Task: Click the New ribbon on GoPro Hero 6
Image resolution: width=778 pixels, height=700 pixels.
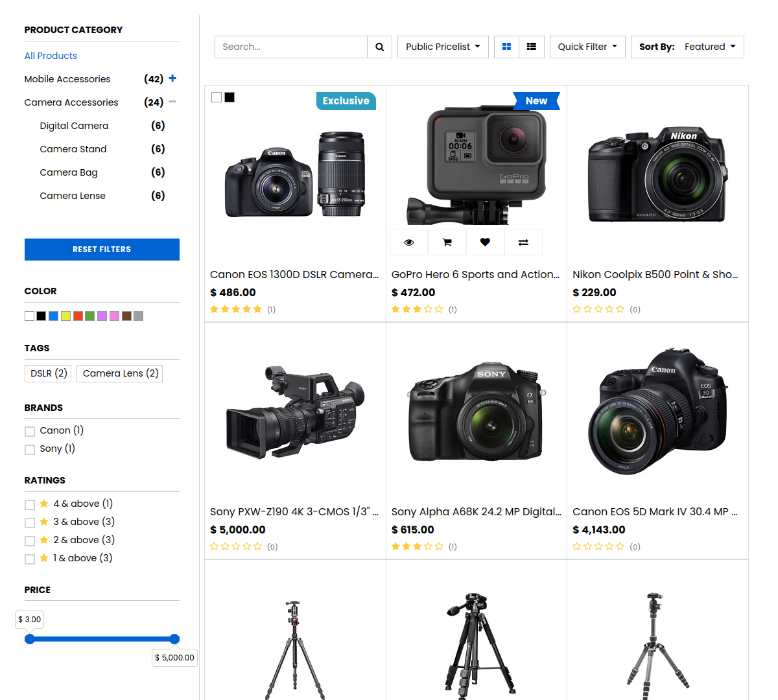Action: pyautogui.click(x=536, y=101)
